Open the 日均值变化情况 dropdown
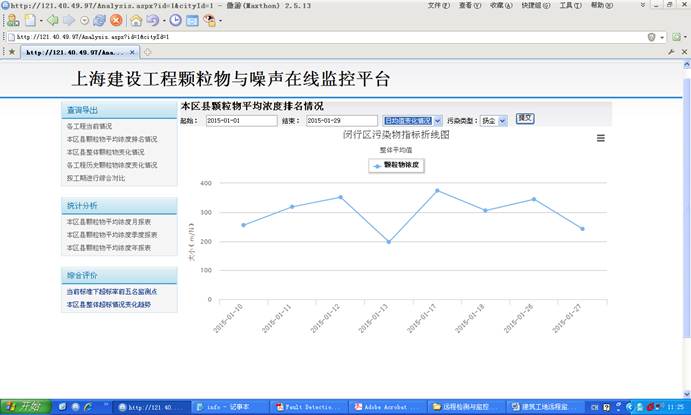This screenshot has height=415, width=691. point(412,120)
